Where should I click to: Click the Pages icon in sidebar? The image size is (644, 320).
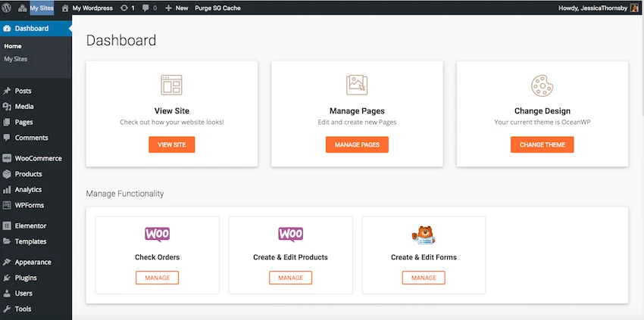[x=7, y=123]
